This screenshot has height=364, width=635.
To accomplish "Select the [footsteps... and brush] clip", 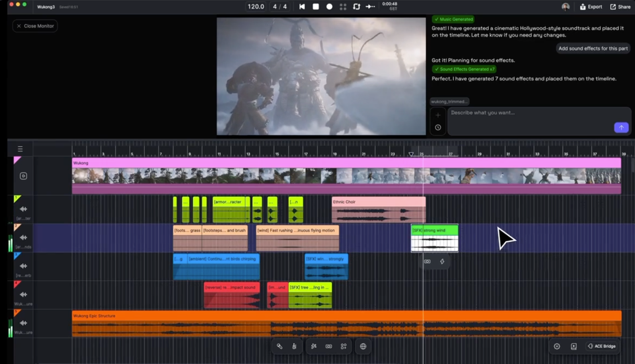I will [225, 238].
